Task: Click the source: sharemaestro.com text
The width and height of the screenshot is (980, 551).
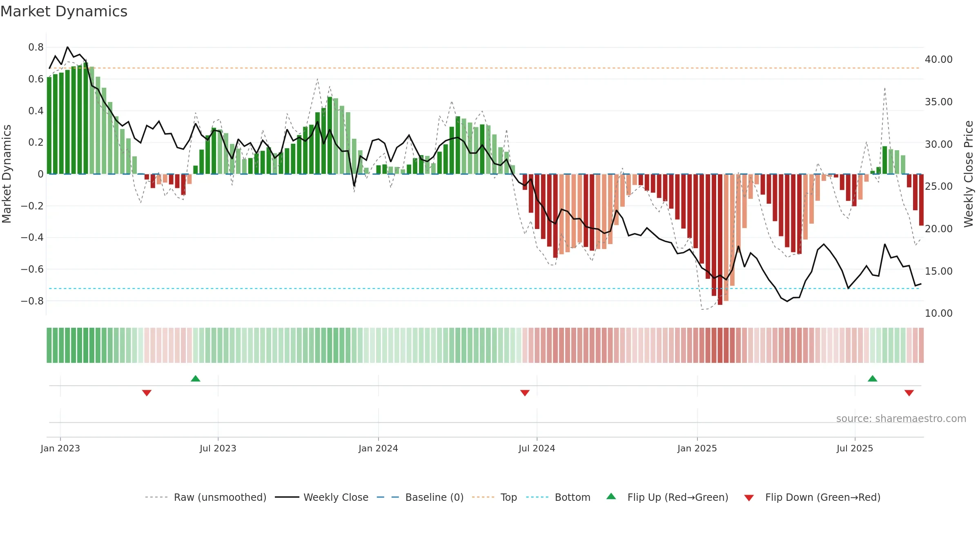Action: pos(901,418)
